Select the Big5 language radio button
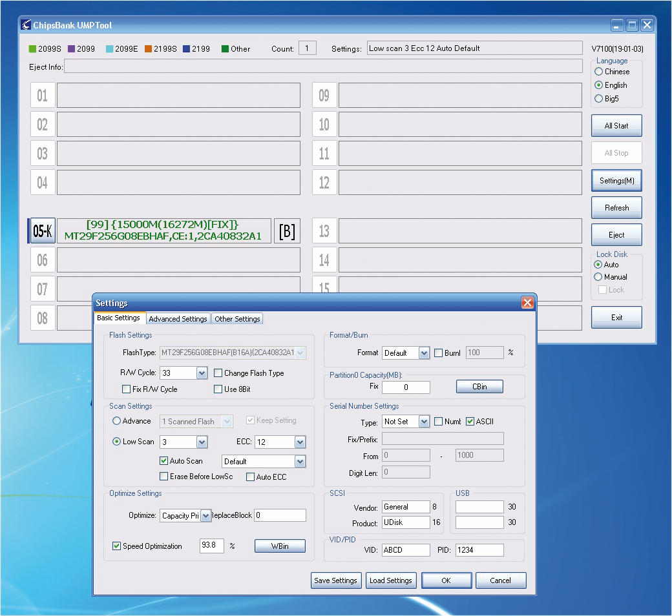 tap(599, 99)
